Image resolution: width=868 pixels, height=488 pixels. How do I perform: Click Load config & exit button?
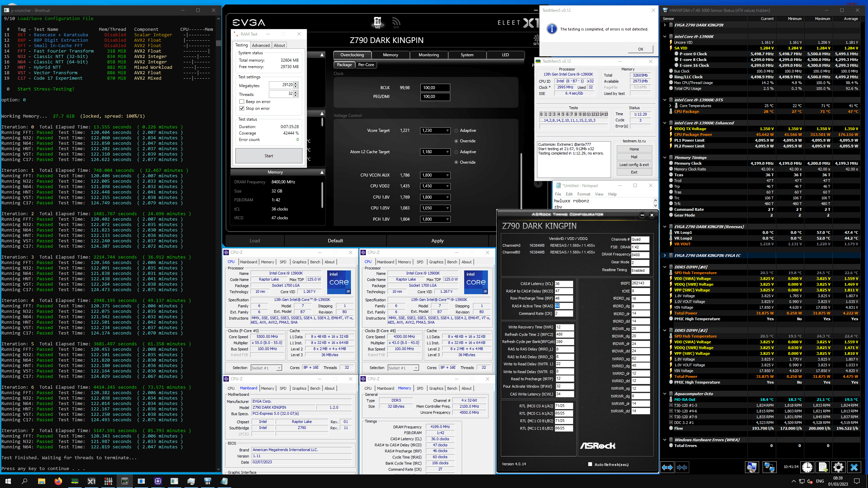tap(634, 165)
